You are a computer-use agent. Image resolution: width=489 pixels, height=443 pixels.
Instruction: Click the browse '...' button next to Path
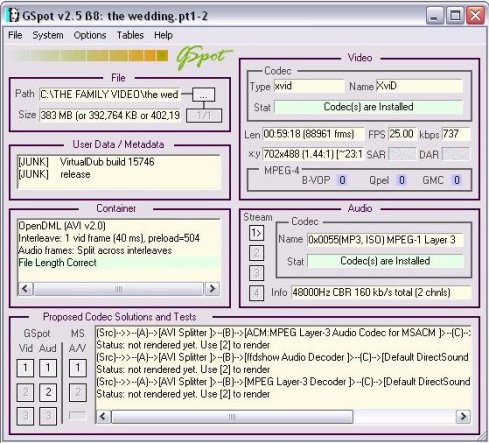204,95
